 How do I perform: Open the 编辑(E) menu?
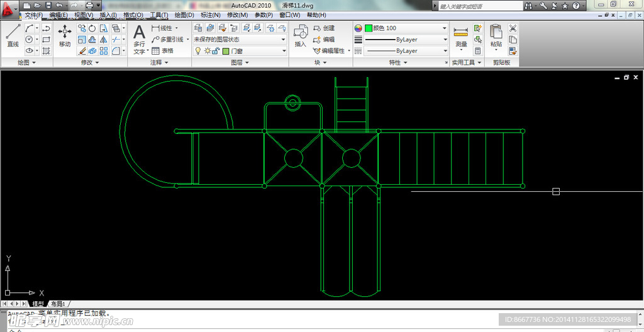point(58,15)
